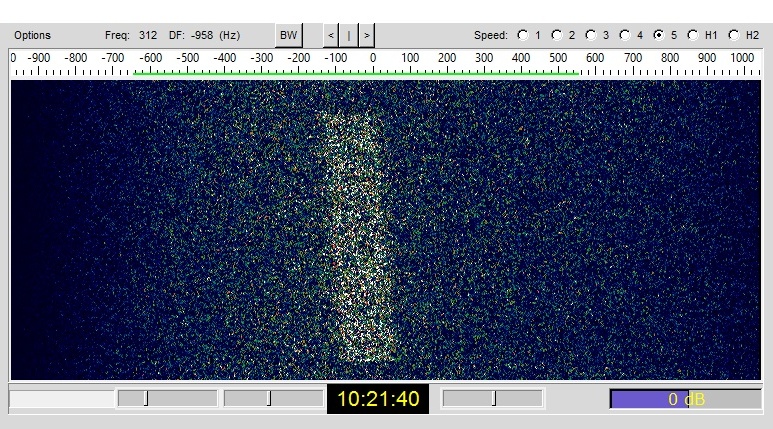This screenshot has width=773, height=429.
Task: Select Speed 5 radio button
Action: (659, 35)
